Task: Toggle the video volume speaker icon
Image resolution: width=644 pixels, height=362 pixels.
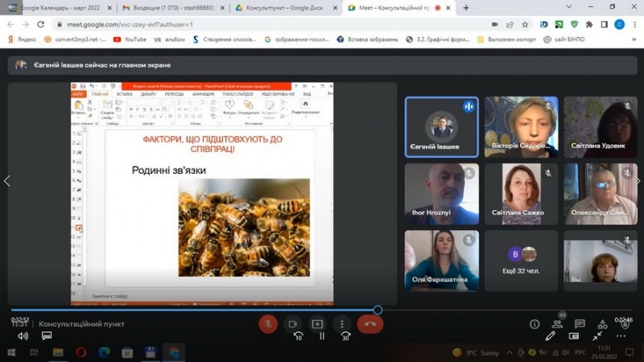Action: [x=23, y=336]
